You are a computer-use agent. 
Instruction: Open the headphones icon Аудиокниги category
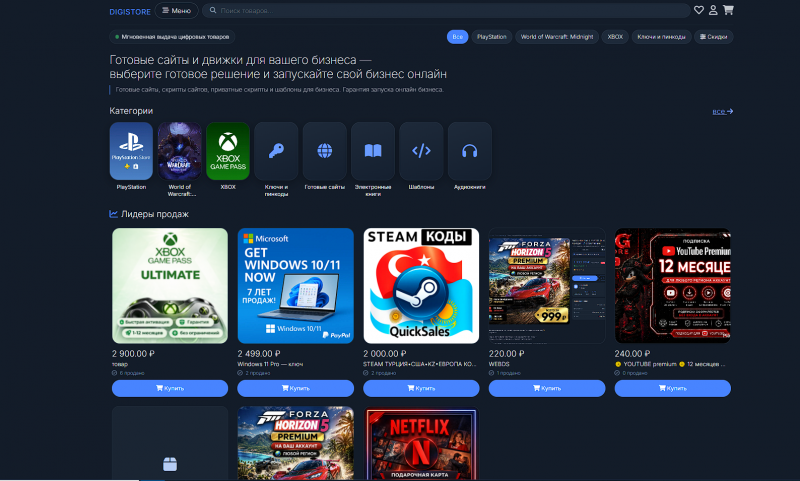coord(469,151)
